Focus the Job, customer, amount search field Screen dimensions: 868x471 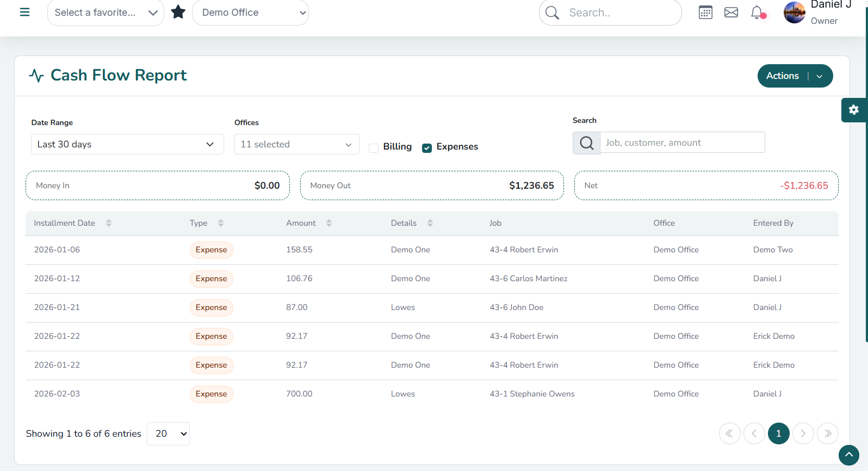682,142
